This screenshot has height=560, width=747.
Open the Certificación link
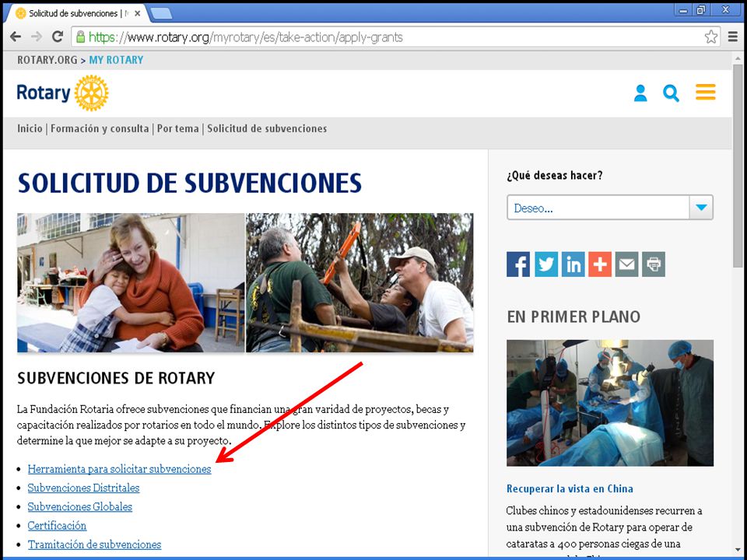[x=57, y=526]
